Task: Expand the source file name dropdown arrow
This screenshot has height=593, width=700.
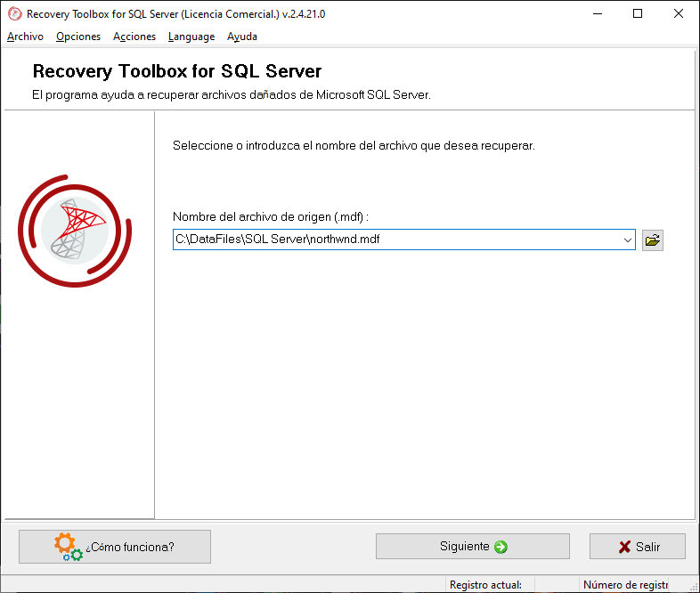Action: [x=627, y=240]
